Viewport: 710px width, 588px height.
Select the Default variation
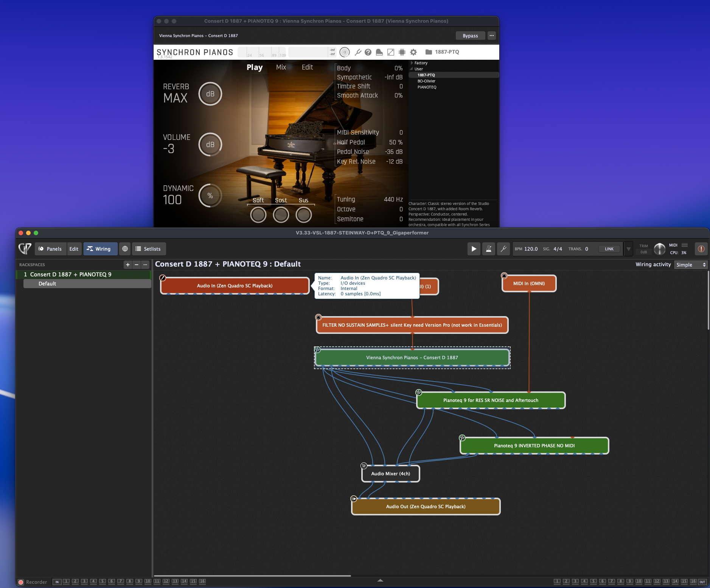[87, 284]
